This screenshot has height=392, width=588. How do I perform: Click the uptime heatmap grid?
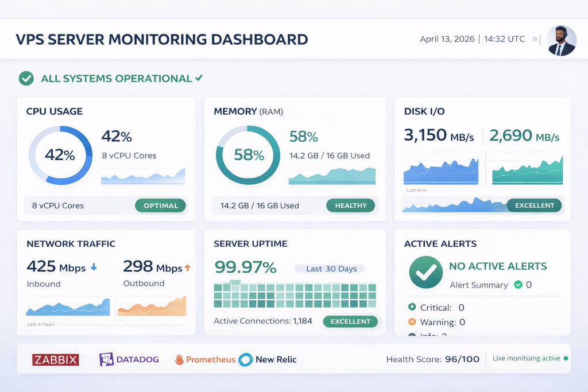click(x=295, y=294)
